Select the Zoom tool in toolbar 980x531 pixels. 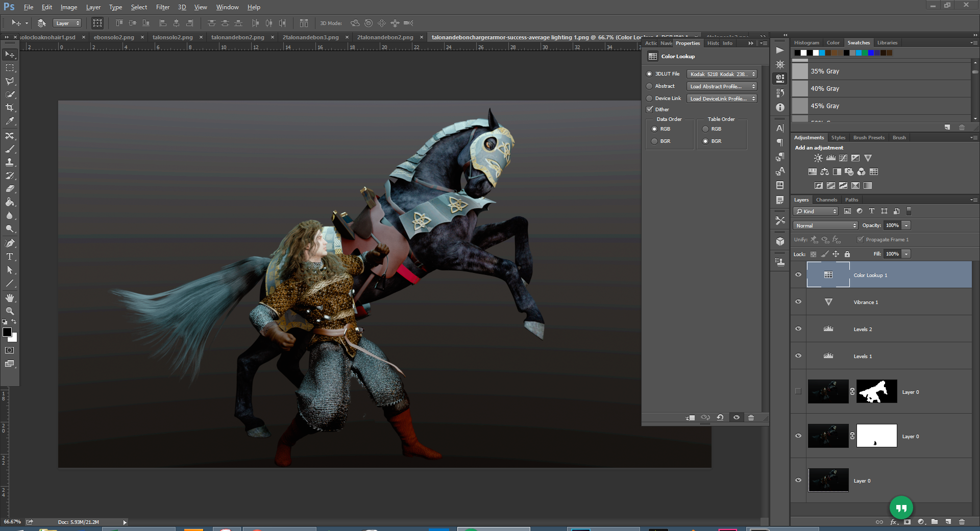(10, 311)
